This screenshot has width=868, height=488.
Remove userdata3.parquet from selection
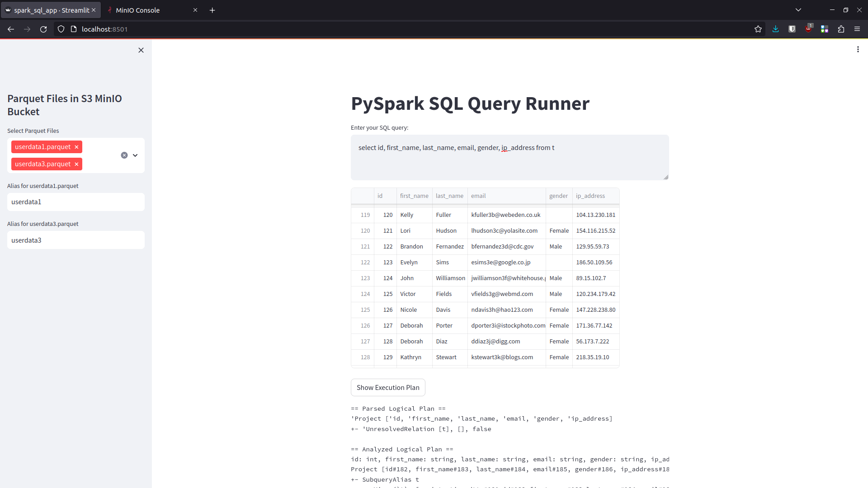[76, 164]
